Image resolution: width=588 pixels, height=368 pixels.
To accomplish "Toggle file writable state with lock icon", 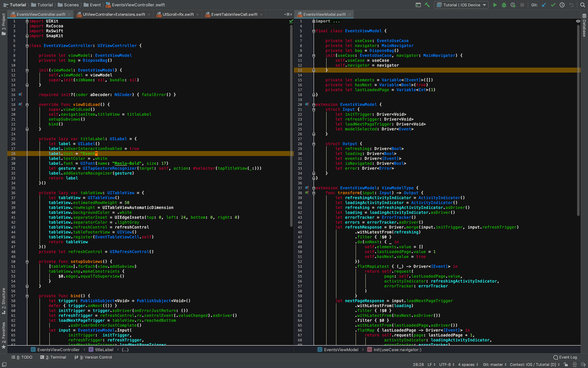I will click(x=566, y=364).
